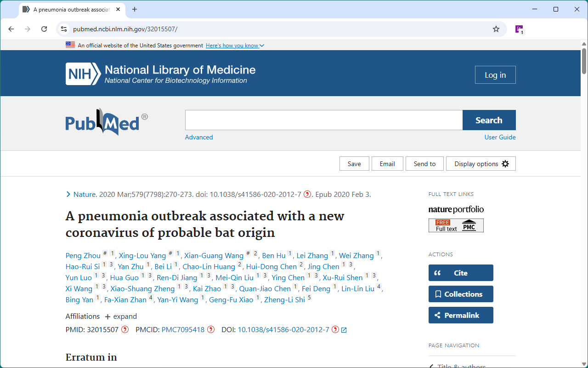Viewport: 588px width, 368px height.
Task: Open author Xing-Lou Yang's link
Action: tap(142, 256)
